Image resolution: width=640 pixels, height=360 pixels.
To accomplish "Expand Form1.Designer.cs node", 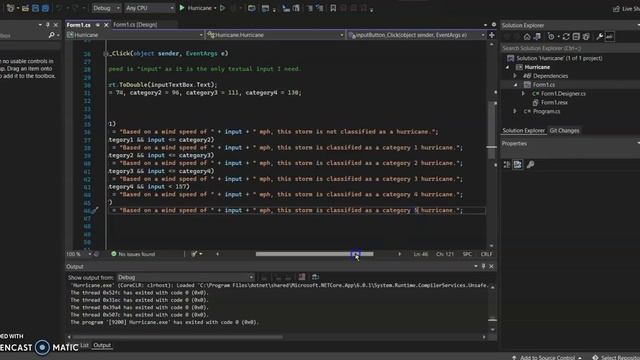I will [523, 93].
